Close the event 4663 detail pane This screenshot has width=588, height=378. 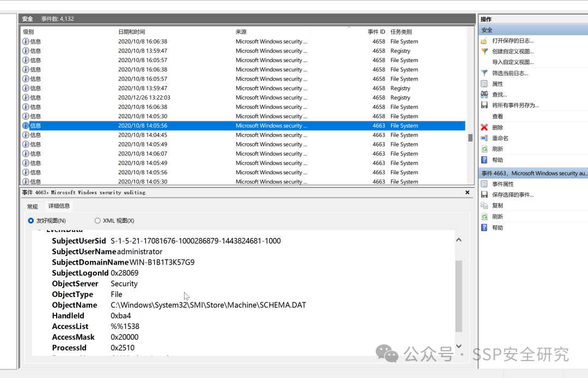click(x=467, y=192)
